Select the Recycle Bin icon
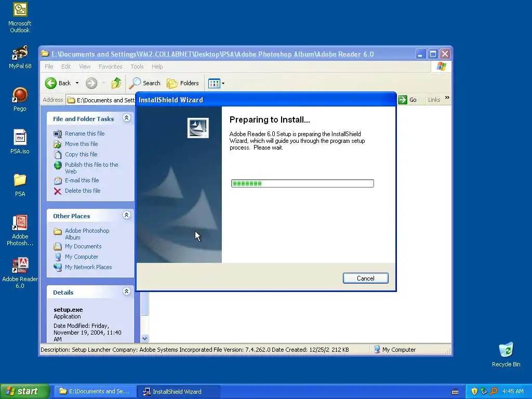This screenshot has height=399, width=532. point(506,354)
